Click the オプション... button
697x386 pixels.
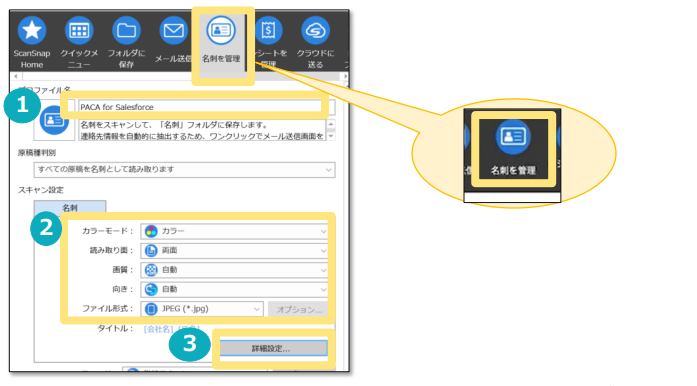pos(299,310)
